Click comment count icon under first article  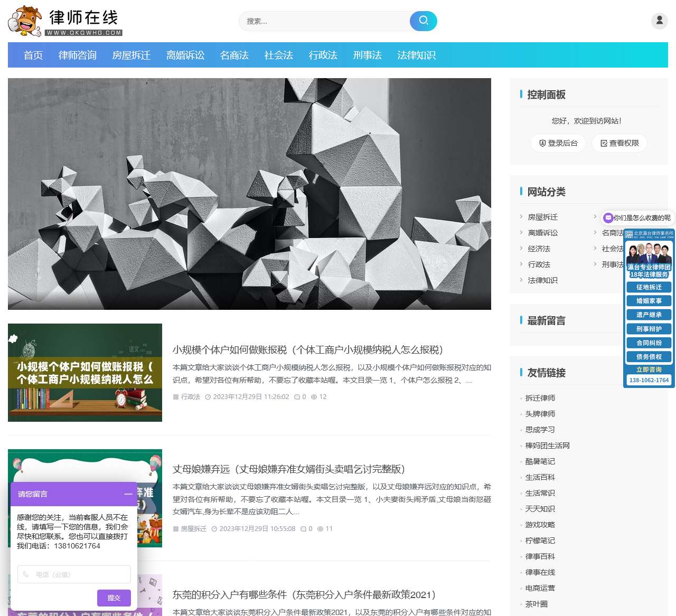[297, 397]
